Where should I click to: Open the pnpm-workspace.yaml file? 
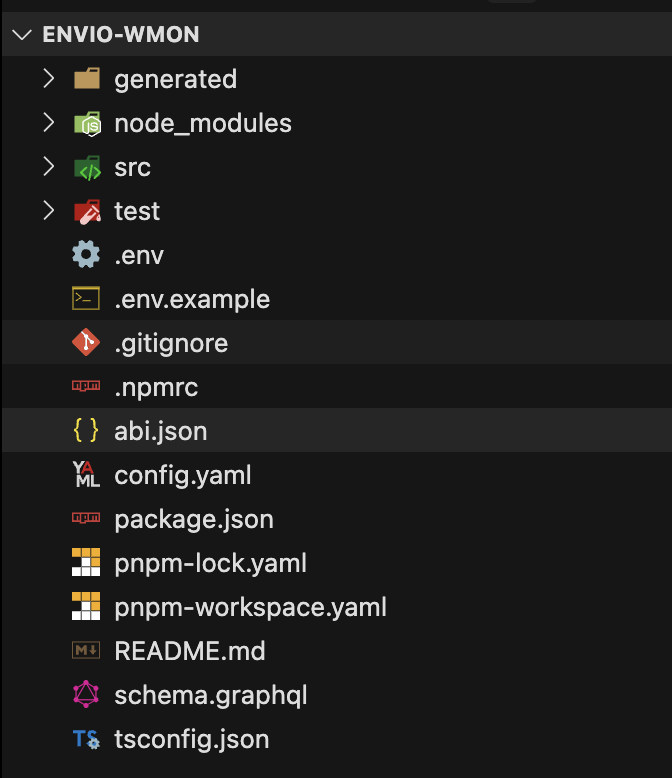click(x=250, y=607)
